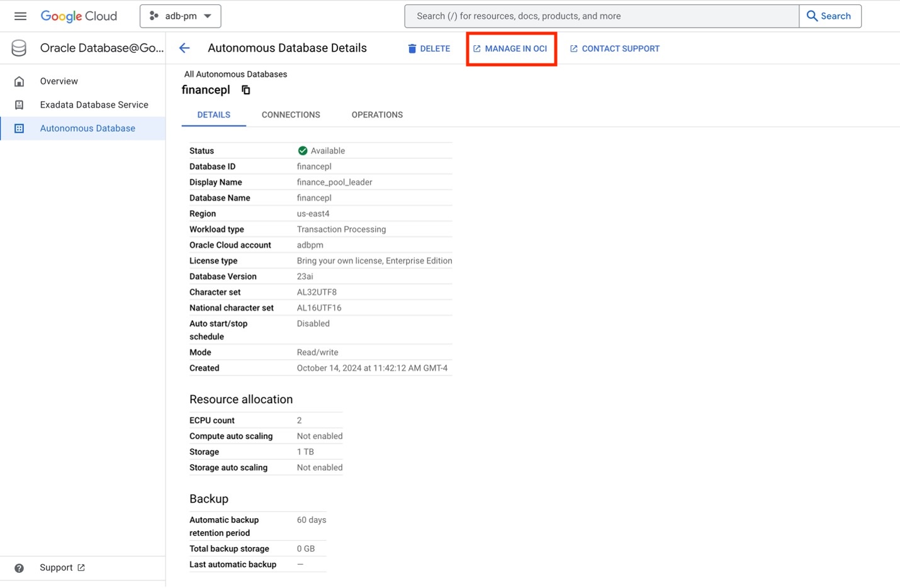The height and width of the screenshot is (588, 900).
Task: Navigate back using the back arrow
Action: (x=184, y=48)
